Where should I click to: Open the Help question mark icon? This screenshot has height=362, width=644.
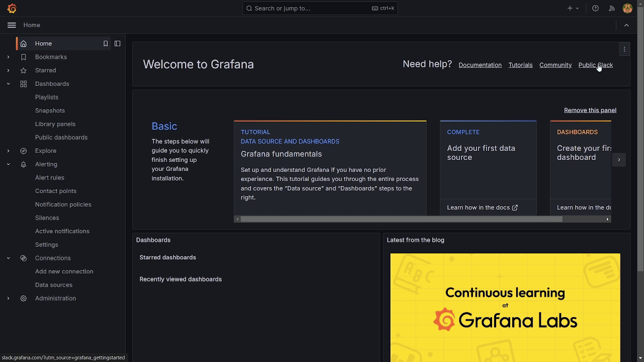click(595, 9)
